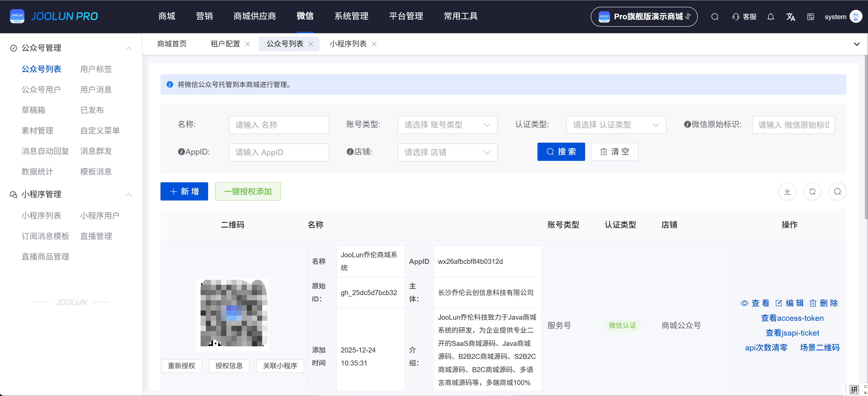Screen dimensions: 868x396
Task: Focus the AppID input field
Action: 279,152
